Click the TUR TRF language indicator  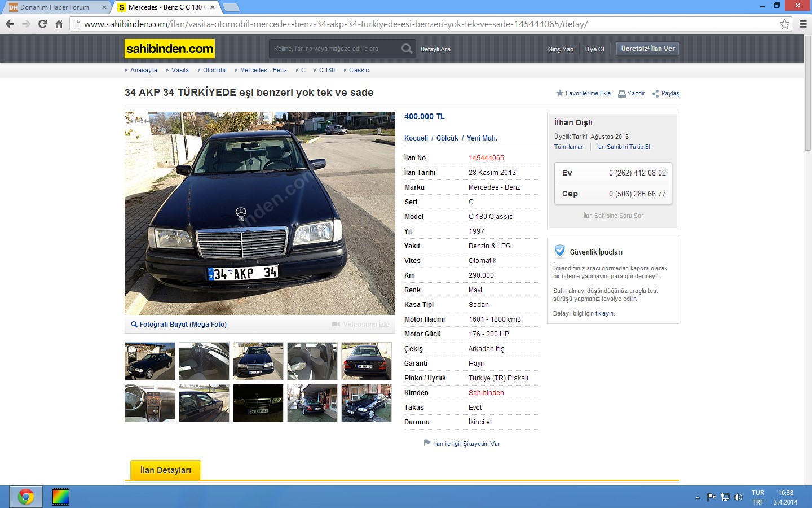tap(758, 497)
